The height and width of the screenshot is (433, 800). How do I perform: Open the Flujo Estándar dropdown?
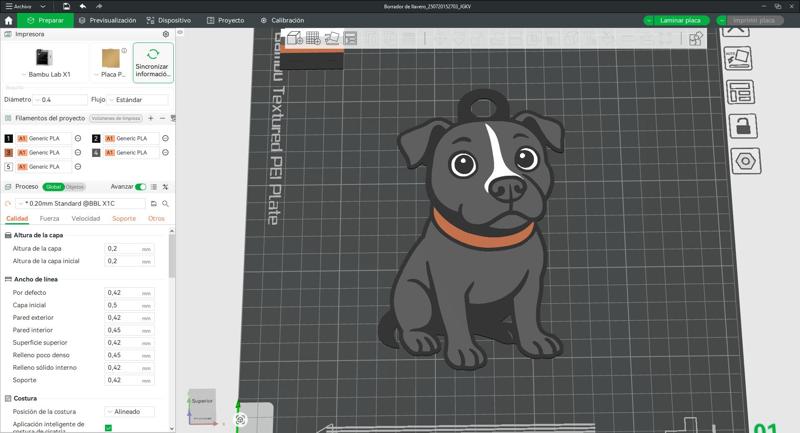pos(138,100)
